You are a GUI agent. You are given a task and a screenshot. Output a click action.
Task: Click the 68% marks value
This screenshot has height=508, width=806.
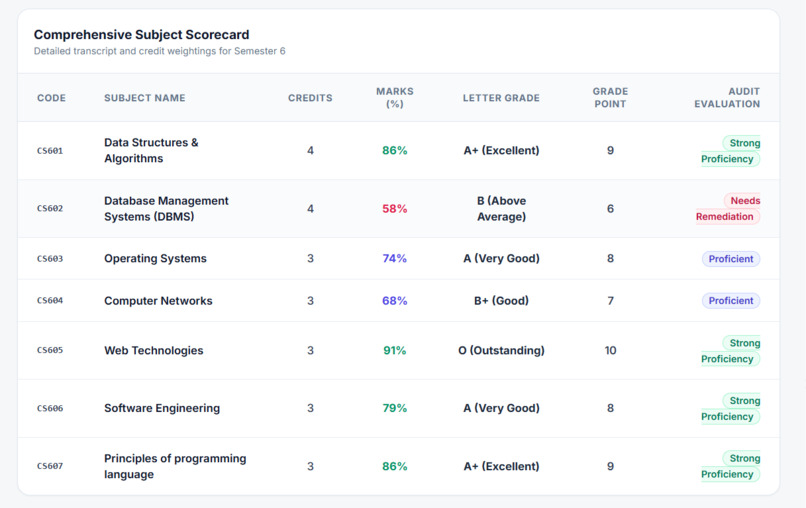[395, 301]
